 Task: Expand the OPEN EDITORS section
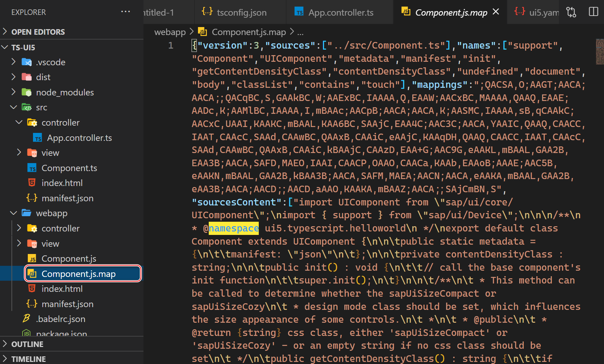[x=72, y=32]
